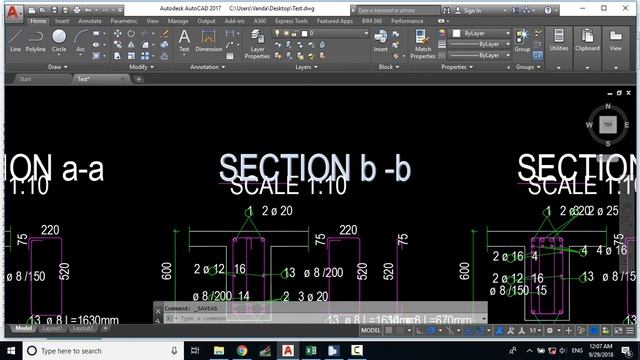
Task: Click the MODEL space status button
Action: tap(371, 331)
